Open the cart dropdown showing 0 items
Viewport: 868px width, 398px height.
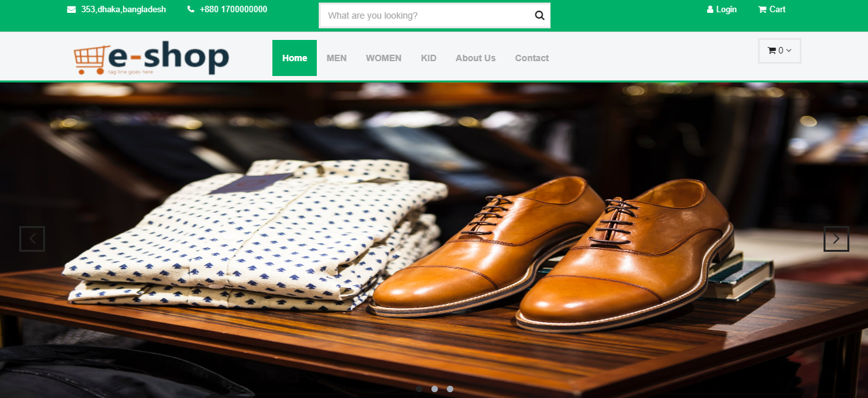(780, 51)
